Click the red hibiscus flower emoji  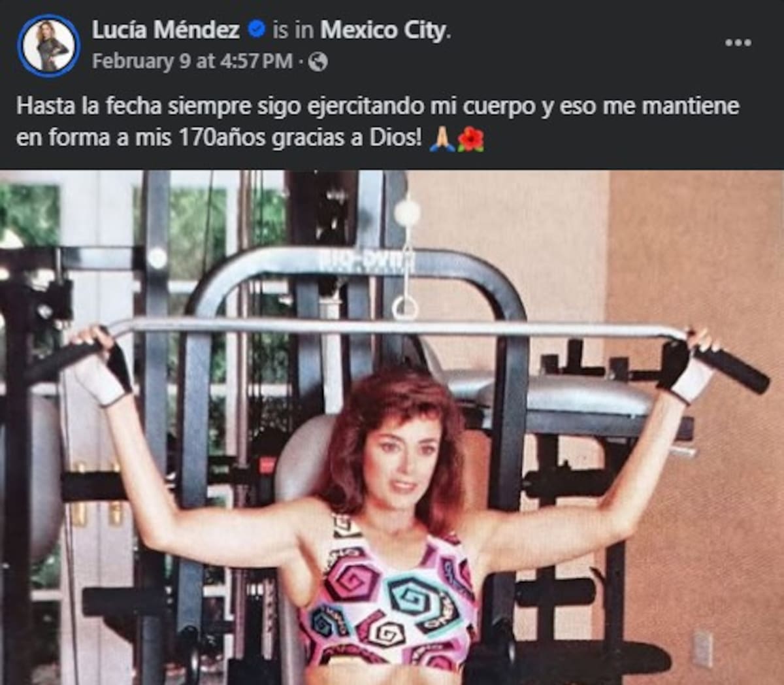click(470, 138)
